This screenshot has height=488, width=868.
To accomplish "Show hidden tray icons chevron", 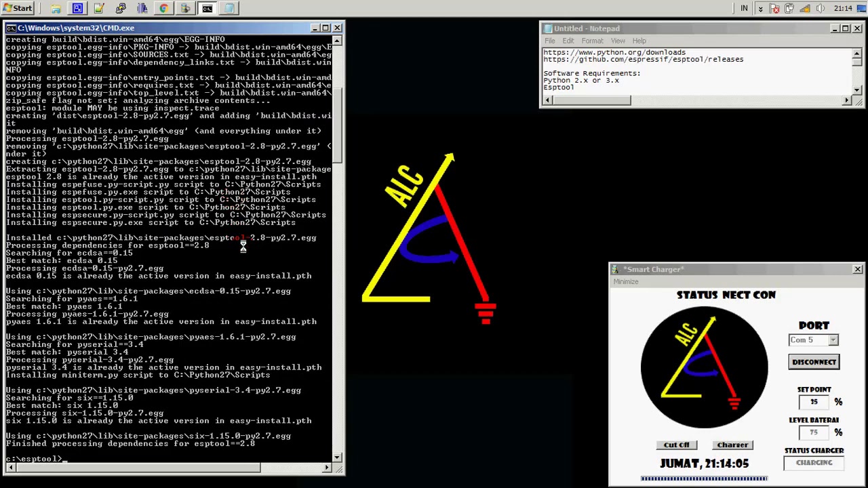I will click(x=760, y=9).
